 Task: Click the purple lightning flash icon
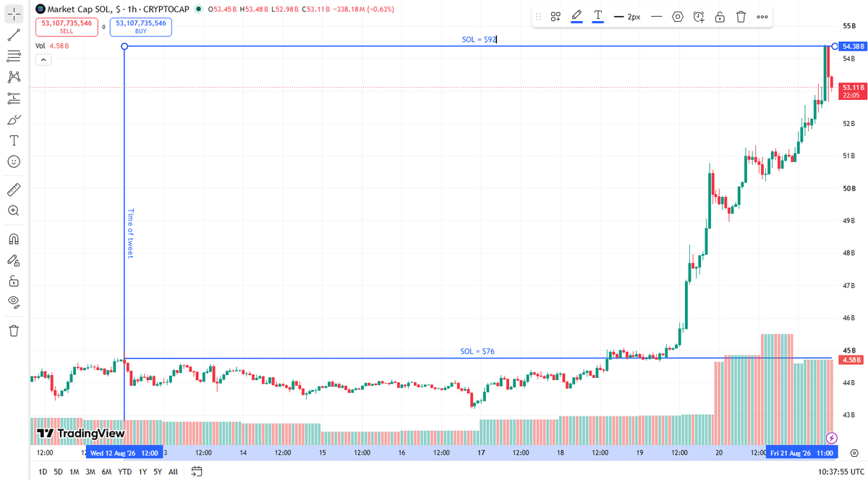coord(832,437)
